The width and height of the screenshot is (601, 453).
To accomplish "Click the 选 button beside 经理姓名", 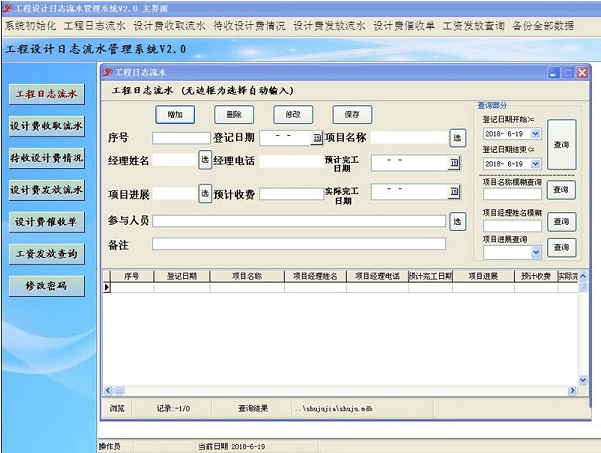I will pyautogui.click(x=205, y=160).
